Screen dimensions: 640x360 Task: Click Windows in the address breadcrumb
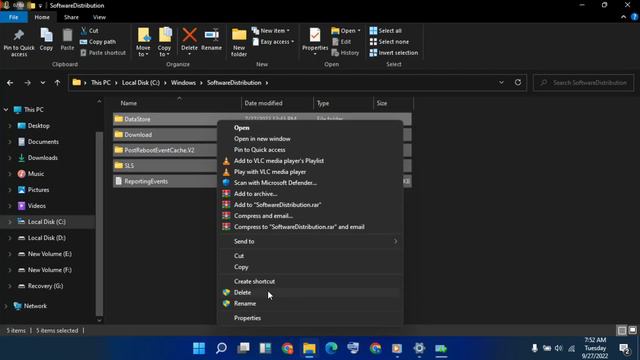pos(183,82)
